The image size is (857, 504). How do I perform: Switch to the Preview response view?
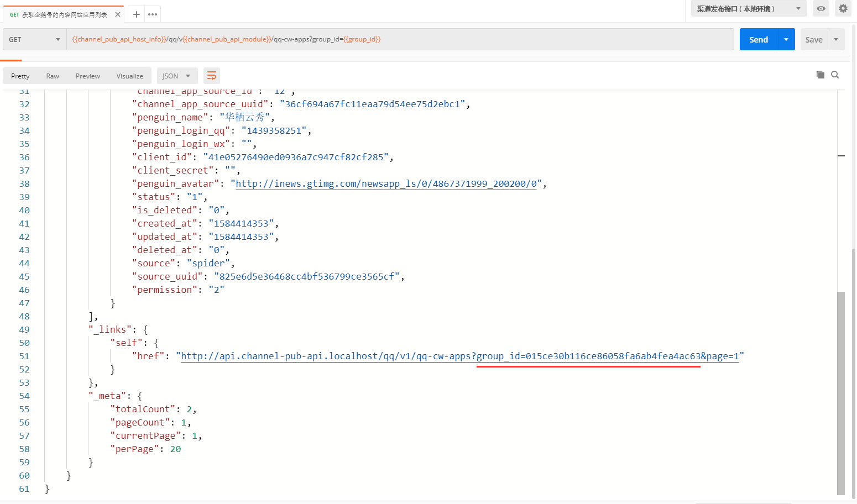click(x=88, y=76)
